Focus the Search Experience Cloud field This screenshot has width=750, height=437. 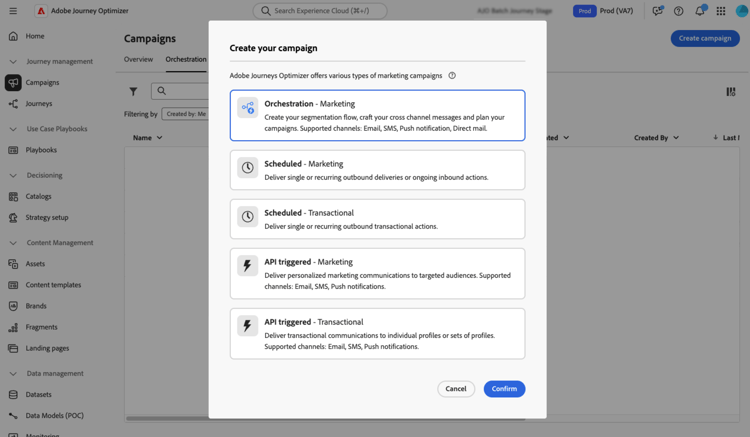pos(320,11)
